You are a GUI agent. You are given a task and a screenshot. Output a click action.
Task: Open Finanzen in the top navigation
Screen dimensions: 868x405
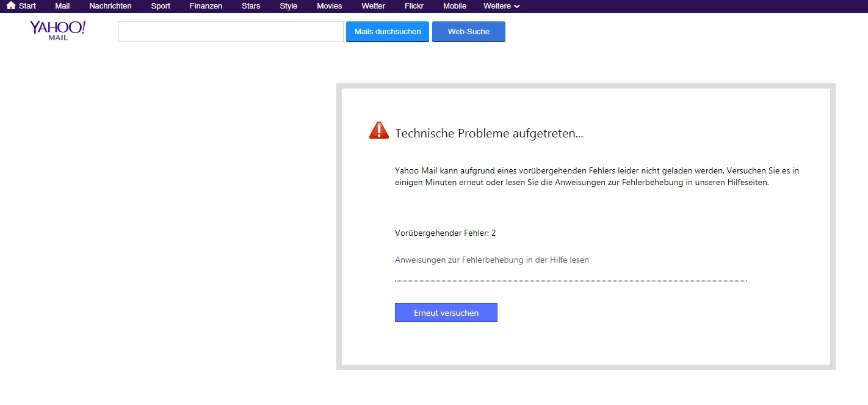206,6
